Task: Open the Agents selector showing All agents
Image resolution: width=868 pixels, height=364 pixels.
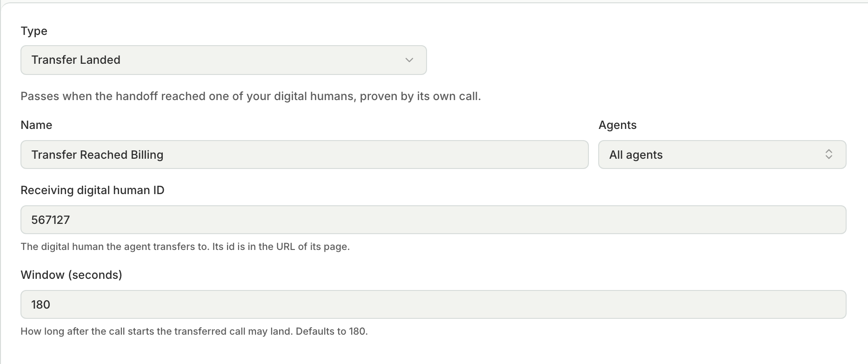Action: pyautogui.click(x=722, y=155)
